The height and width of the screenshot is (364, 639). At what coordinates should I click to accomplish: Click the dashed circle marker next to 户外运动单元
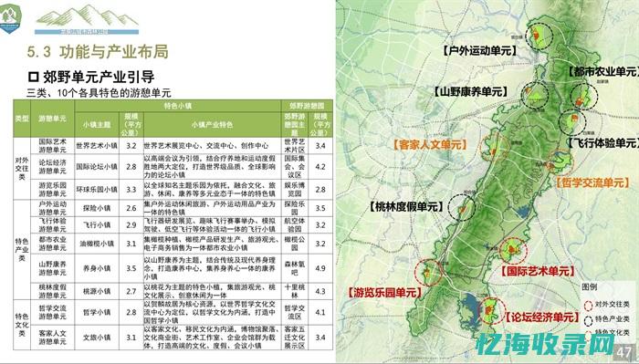(539, 36)
